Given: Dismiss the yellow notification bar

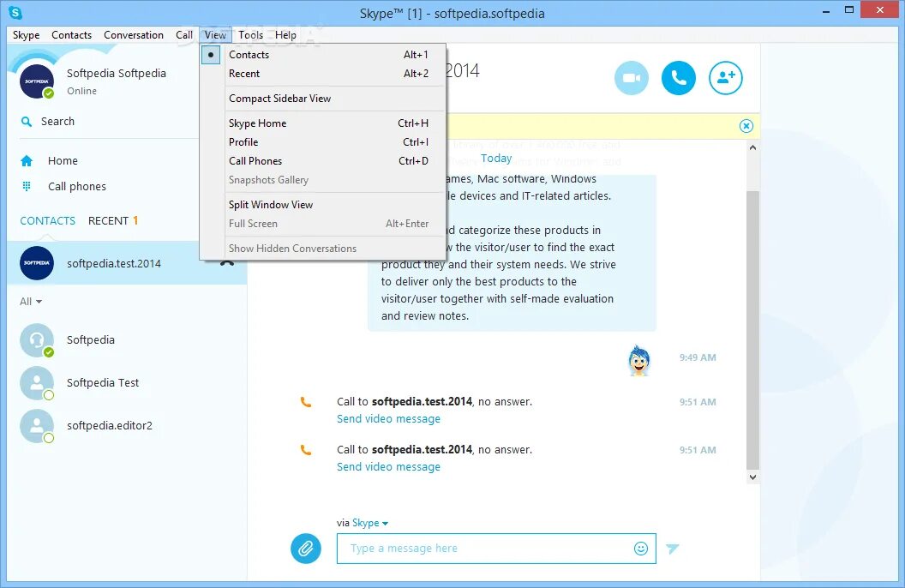Looking at the screenshot, I should (746, 126).
